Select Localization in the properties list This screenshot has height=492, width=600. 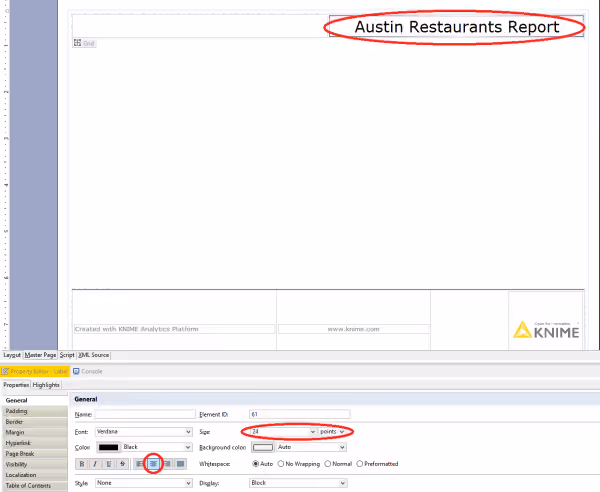tap(35, 475)
